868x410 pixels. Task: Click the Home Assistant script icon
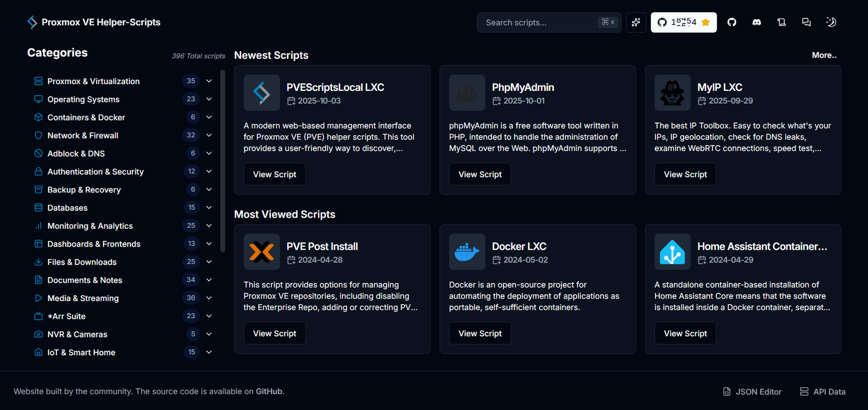point(672,252)
